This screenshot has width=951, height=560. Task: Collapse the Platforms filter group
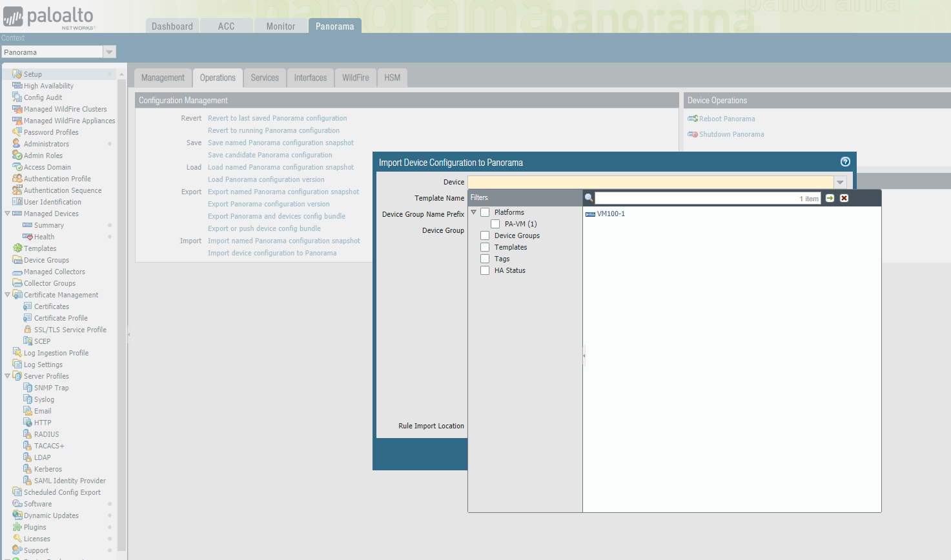click(x=473, y=212)
